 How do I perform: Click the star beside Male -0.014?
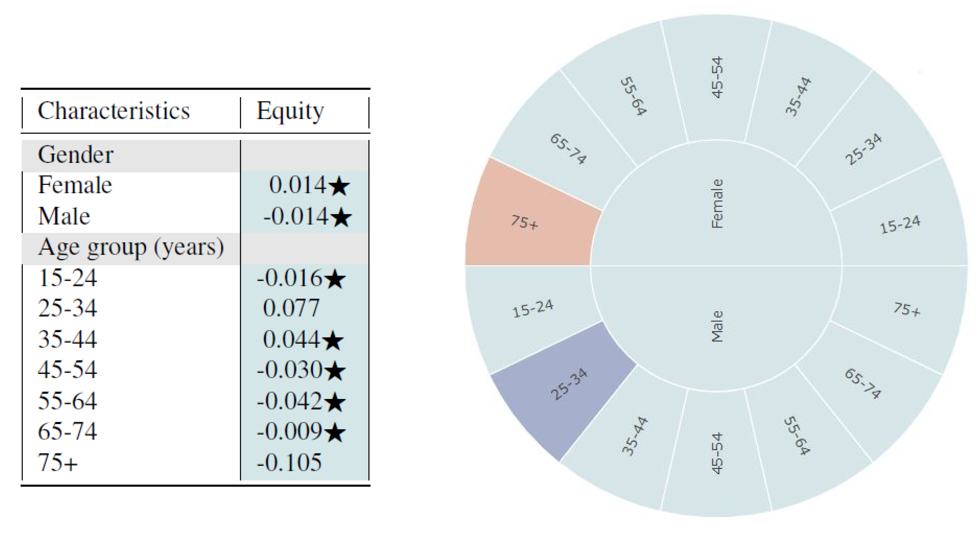340,218
